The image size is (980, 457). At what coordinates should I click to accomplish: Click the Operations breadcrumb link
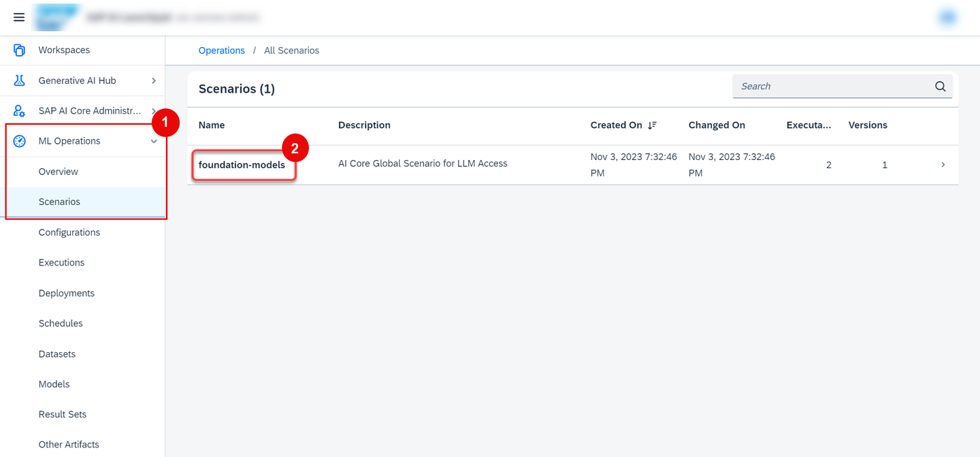(x=221, y=50)
